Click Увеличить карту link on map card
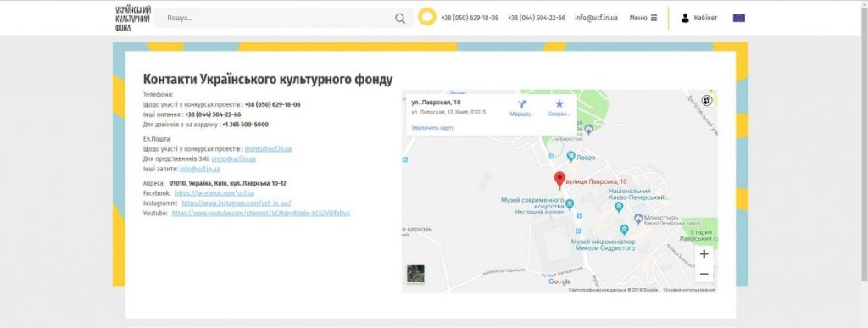Image resolution: width=868 pixels, height=328 pixels. [x=433, y=128]
